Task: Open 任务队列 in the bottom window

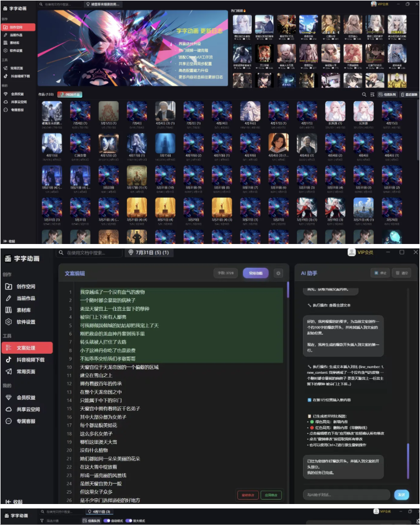Action: point(92,521)
